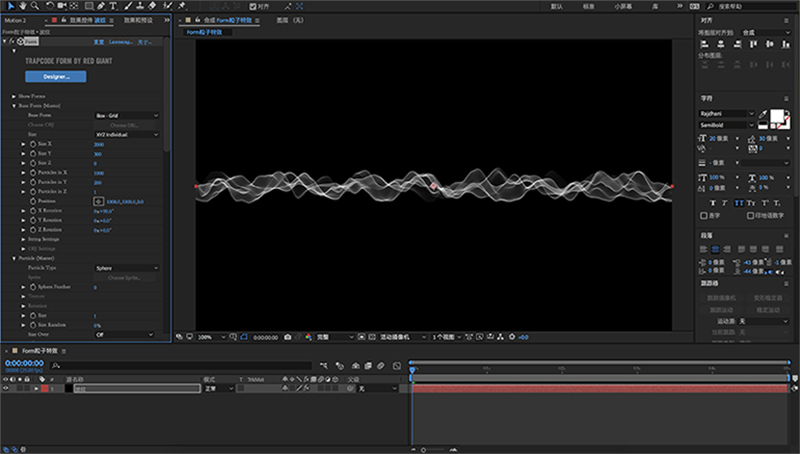Click the RGB channel display icon
800x454 pixels.
pyautogui.click(x=309, y=337)
